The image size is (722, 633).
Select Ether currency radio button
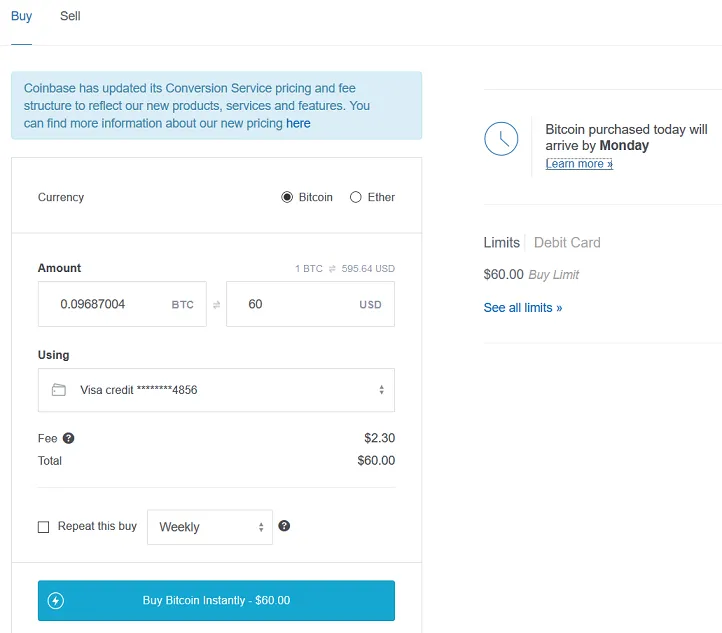point(355,197)
